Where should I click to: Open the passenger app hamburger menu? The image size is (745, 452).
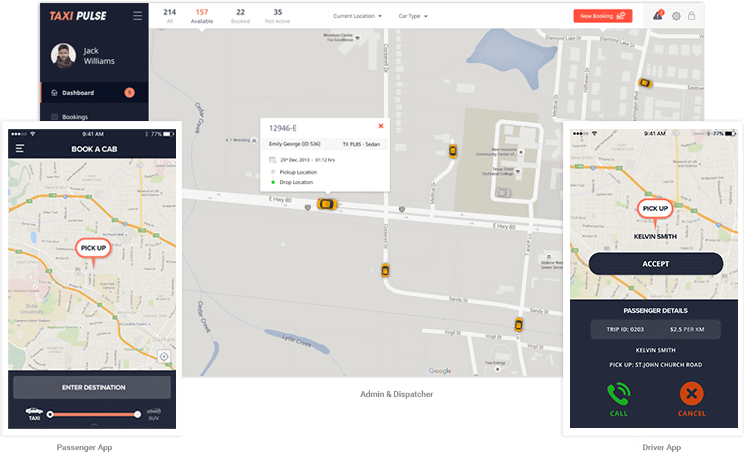point(19,149)
